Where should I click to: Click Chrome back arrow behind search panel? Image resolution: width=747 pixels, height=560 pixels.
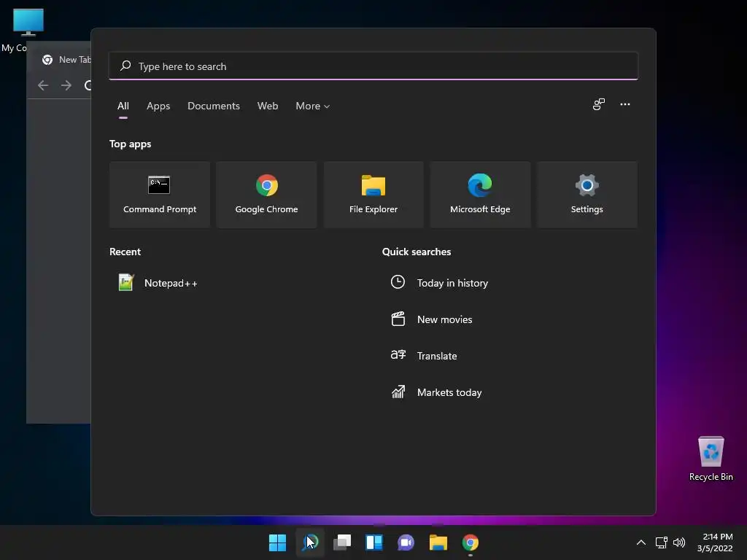click(x=43, y=85)
